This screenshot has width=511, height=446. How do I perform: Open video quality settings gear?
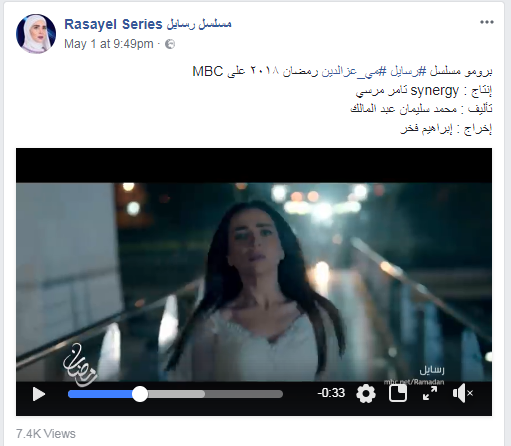tap(366, 394)
